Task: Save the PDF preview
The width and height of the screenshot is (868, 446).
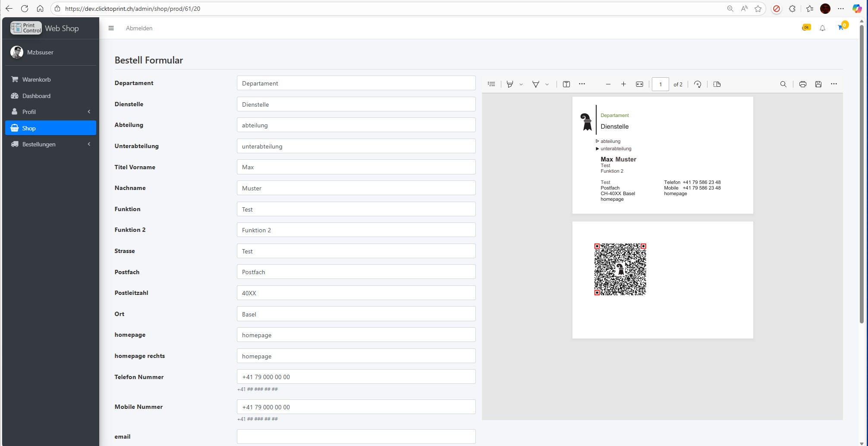Action: 818,84
